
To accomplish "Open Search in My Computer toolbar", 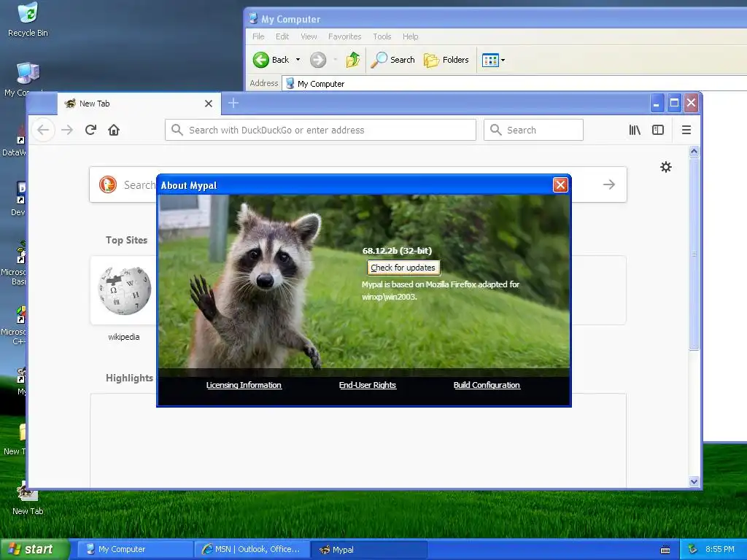I will pyautogui.click(x=392, y=60).
